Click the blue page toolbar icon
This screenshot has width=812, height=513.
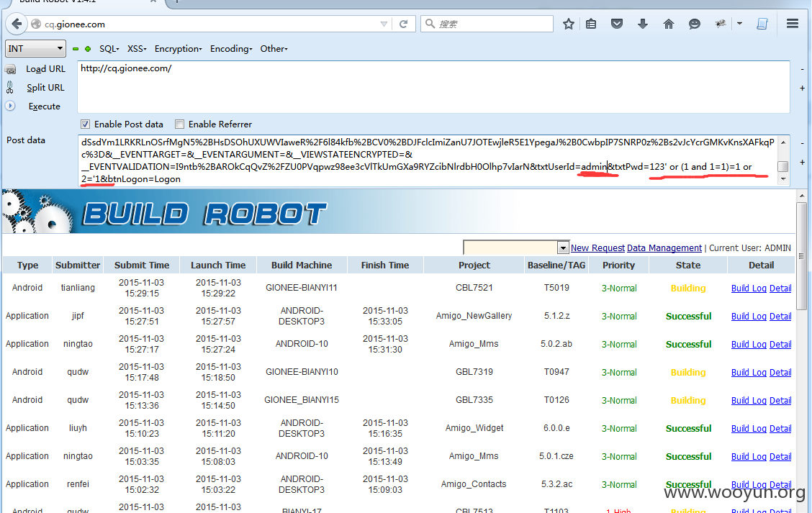pos(762,24)
